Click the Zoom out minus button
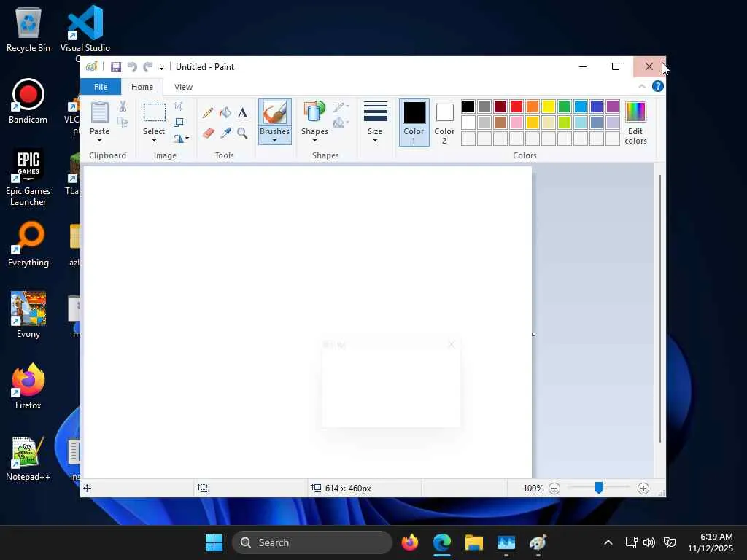This screenshot has height=560, width=747. click(554, 489)
